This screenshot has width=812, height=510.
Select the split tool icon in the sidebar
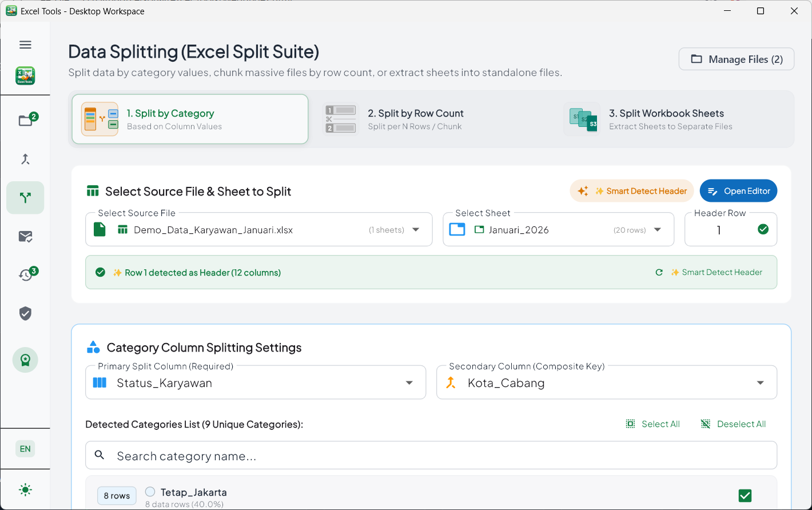pyautogui.click(x=25, y=198)
